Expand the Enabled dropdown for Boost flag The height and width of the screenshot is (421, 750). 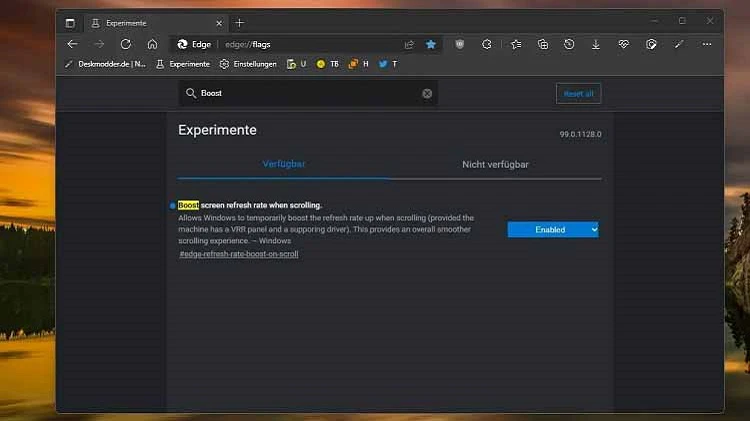[x=553, y=230]
